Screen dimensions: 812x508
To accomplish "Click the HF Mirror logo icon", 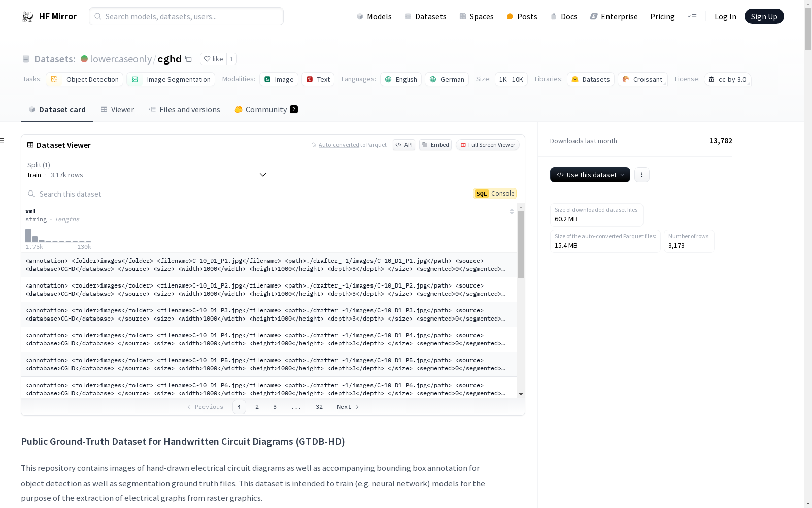I will click(x=28, y=17).
